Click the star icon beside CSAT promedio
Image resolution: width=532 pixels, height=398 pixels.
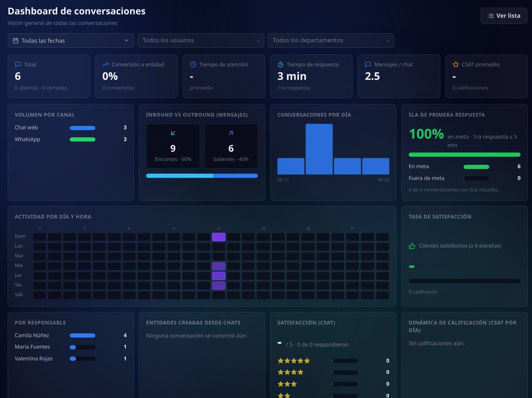(456, 64)
